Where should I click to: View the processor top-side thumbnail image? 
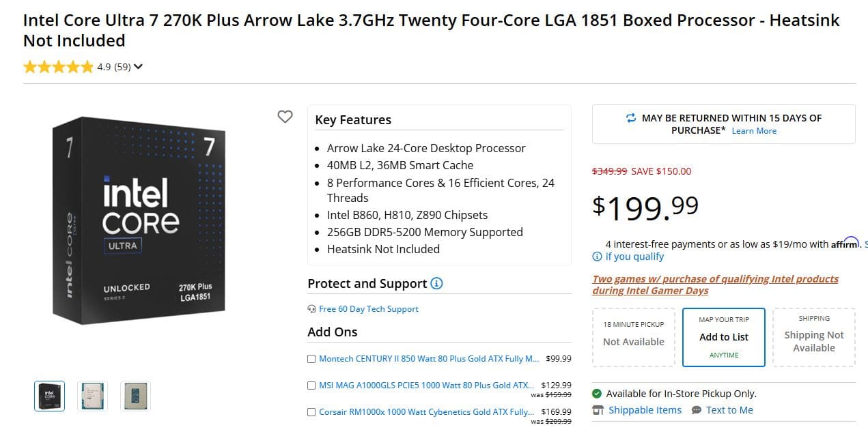tap(92, 396)
